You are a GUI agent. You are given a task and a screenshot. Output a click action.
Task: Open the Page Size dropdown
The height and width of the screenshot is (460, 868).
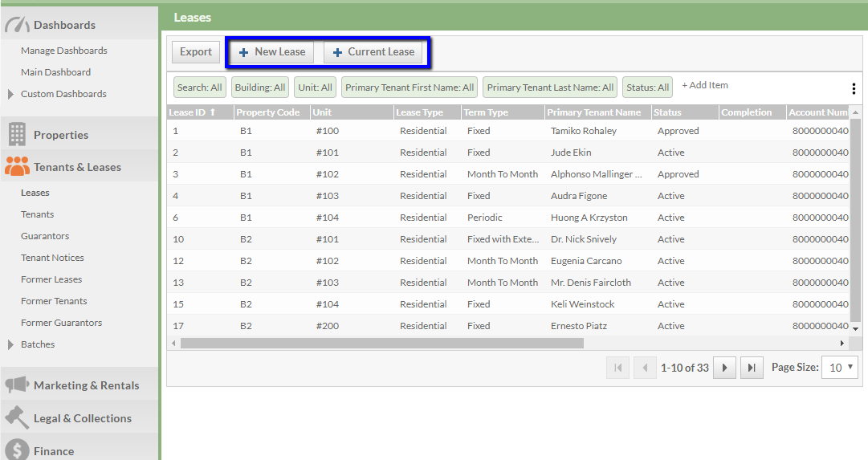tap(840, 368)
